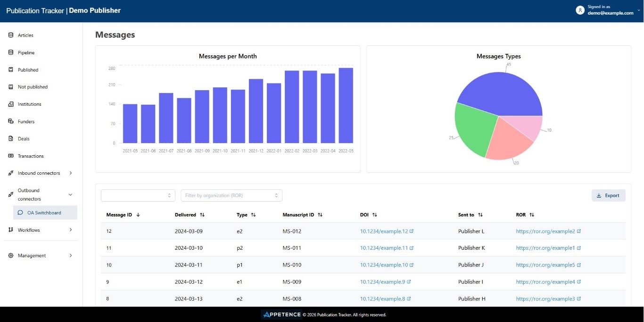Viewport: 644px width, 322px height.
Task: Open external link icon beside DOI 10.1234/example.12
Action: pos(412,231)
